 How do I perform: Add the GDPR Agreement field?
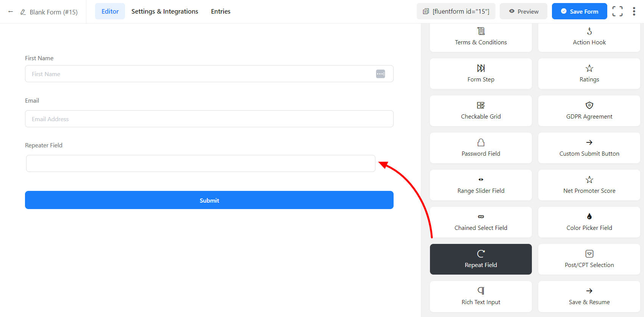click(x=589, y=111)
